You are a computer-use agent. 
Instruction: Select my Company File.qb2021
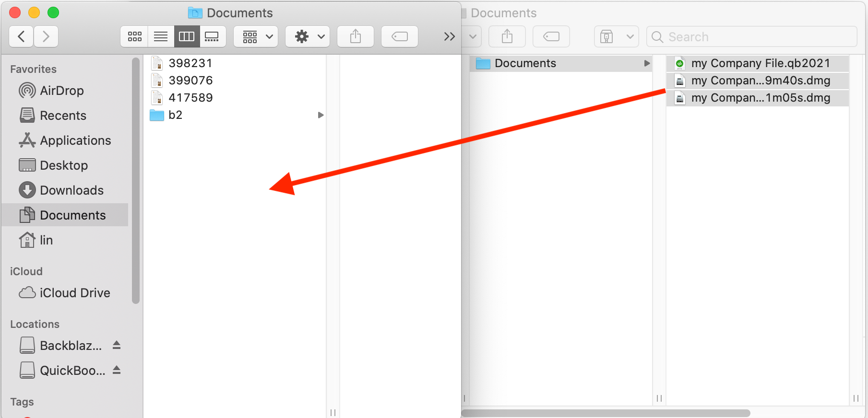tap(758, 63)
